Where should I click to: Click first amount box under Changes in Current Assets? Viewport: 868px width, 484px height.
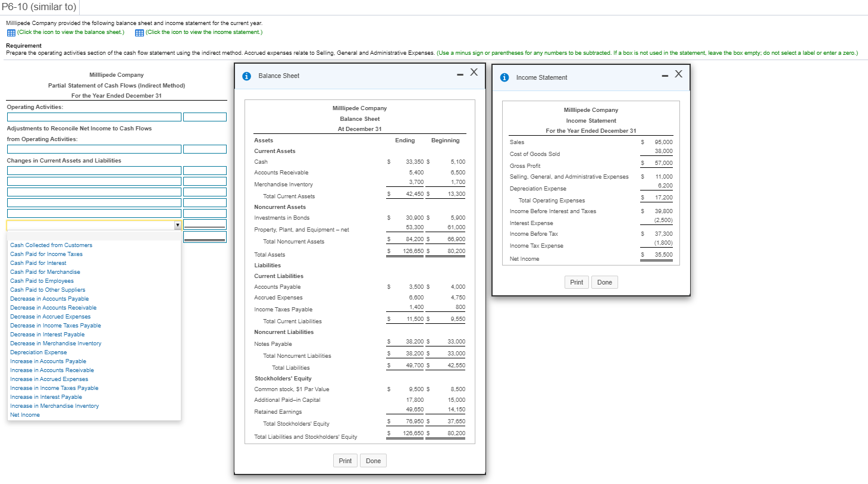coord(205,171)
